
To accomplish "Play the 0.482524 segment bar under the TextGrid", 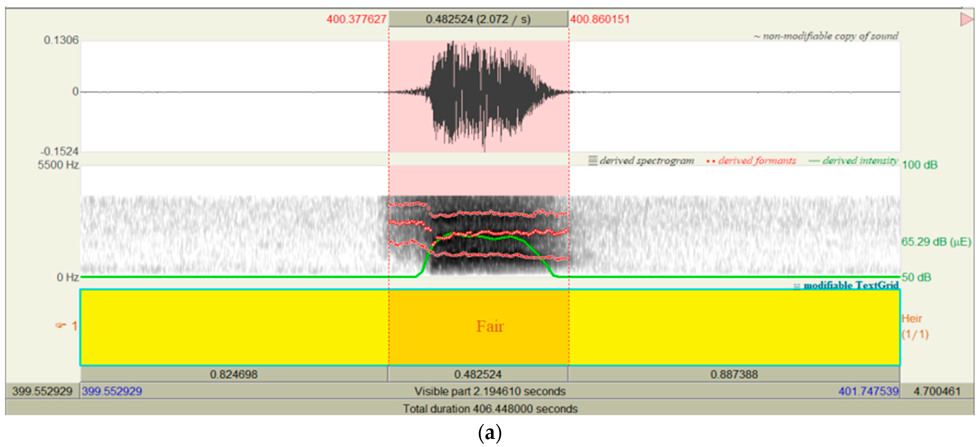I will coord(478,374).
